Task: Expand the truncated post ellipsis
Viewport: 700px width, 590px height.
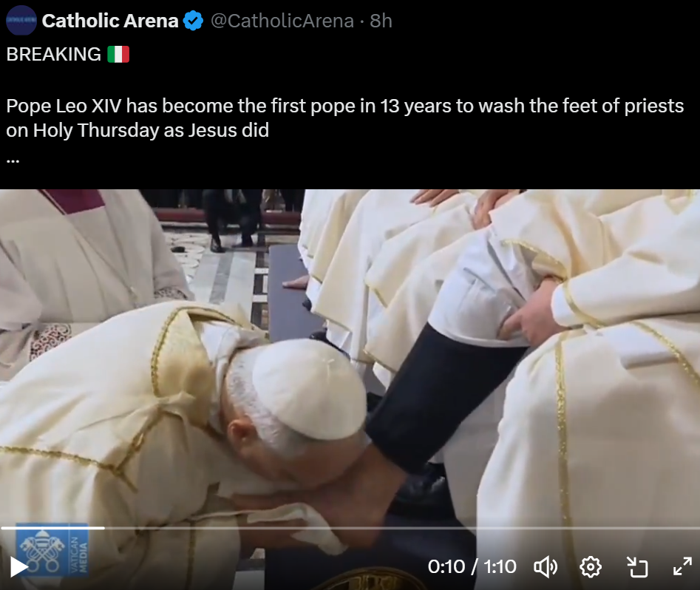Action: 13,160
